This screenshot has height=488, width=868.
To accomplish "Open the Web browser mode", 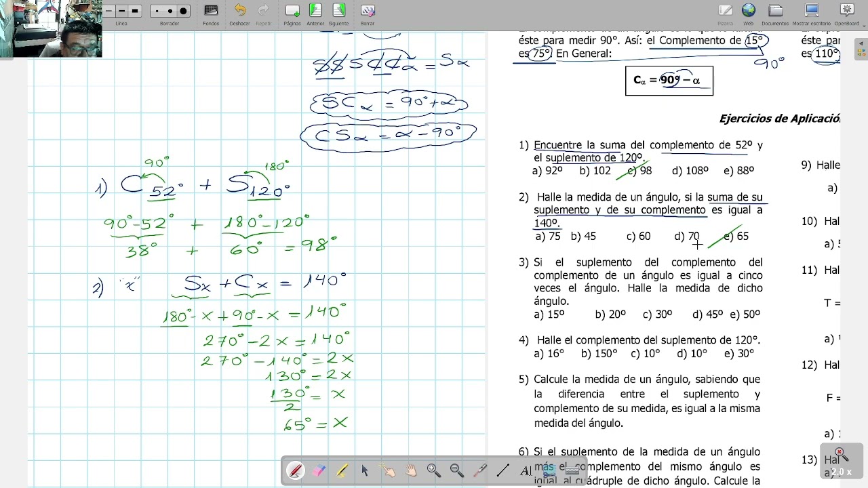I will [x=748, y=14].
